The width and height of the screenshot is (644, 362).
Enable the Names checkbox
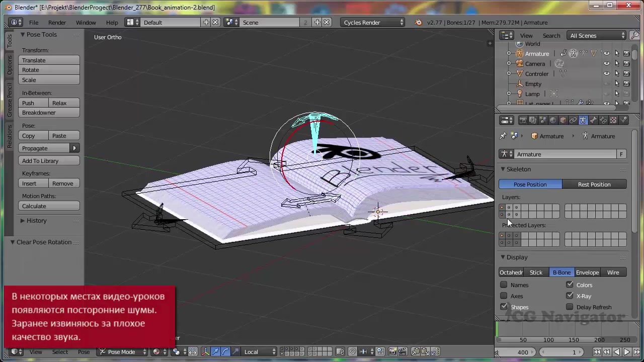(504, 285)
